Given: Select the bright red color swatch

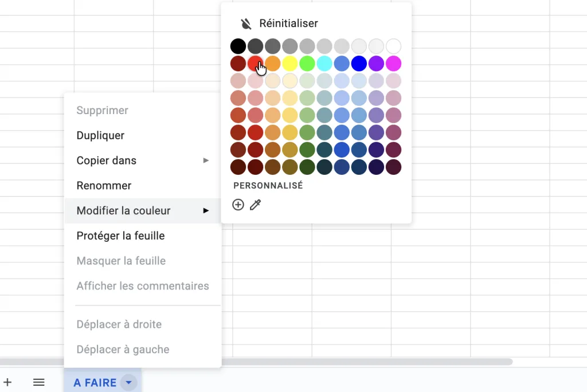Looking at the screenshot, I should click(x=255, y=63).
